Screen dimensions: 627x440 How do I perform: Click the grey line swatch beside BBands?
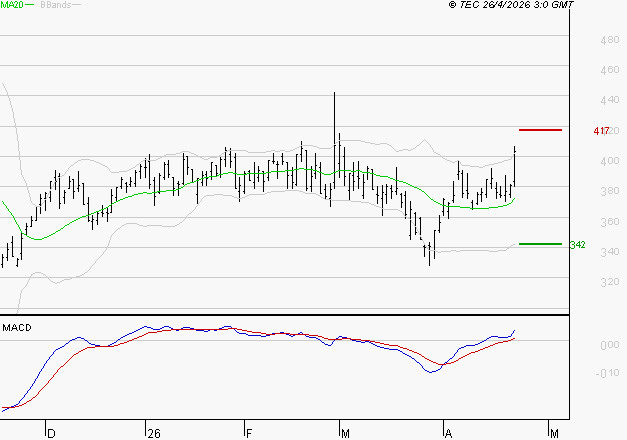[76, 5]
